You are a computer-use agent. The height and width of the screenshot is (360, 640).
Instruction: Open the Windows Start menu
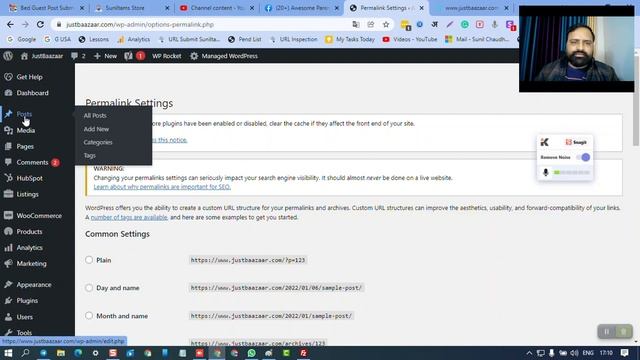pos(8,353)
